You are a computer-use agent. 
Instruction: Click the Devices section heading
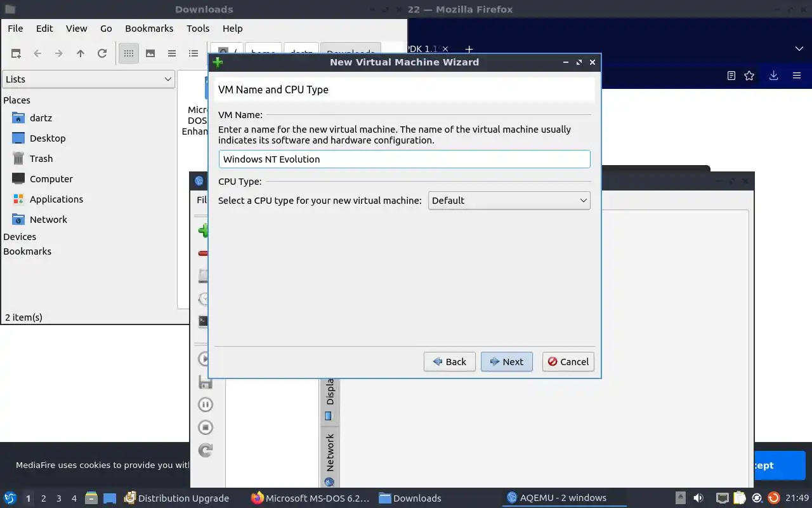click(x=20, y=237)
